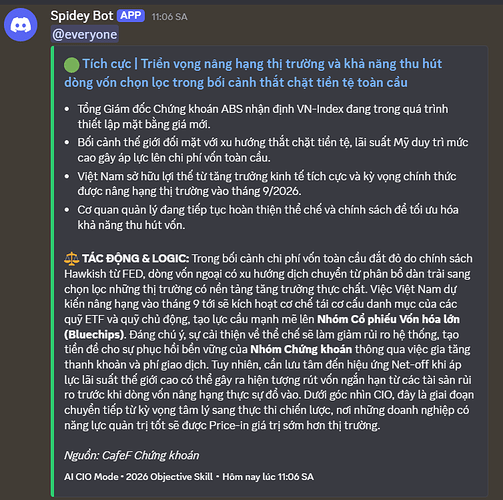Click bold text Nhóm Chứng khoán

click(301, 349)
